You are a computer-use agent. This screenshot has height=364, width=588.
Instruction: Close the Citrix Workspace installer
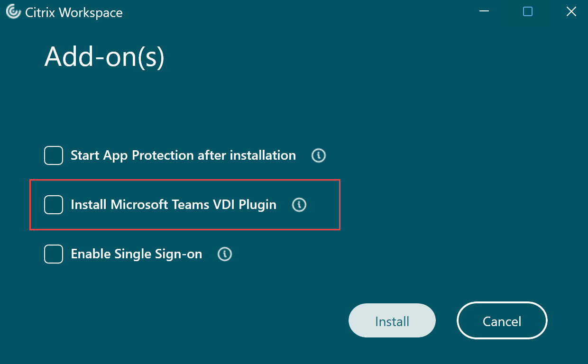571,11
